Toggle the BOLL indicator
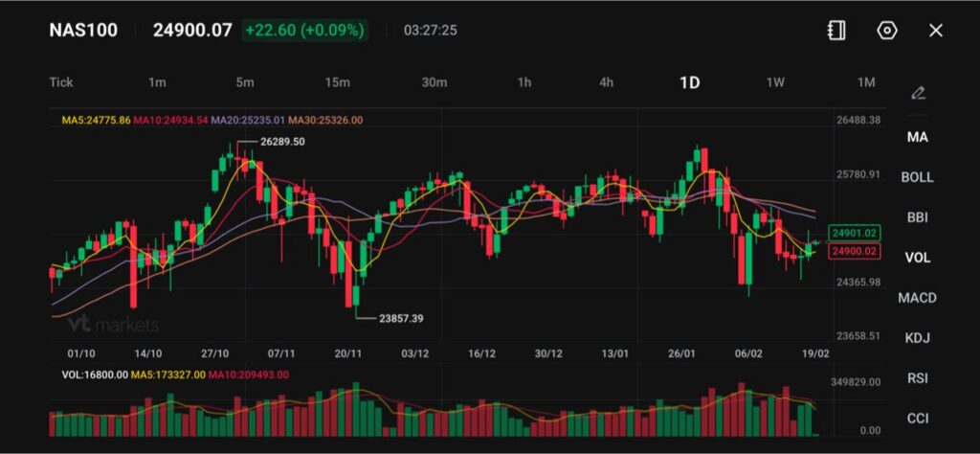Viewport: 980px width, 454px height. (x=918, y=177)
